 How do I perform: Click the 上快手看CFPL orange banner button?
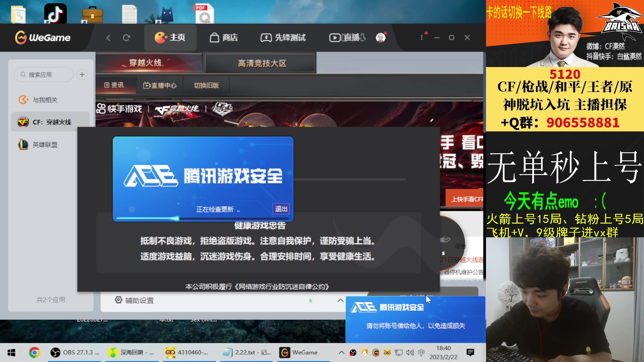pos(465,199)
